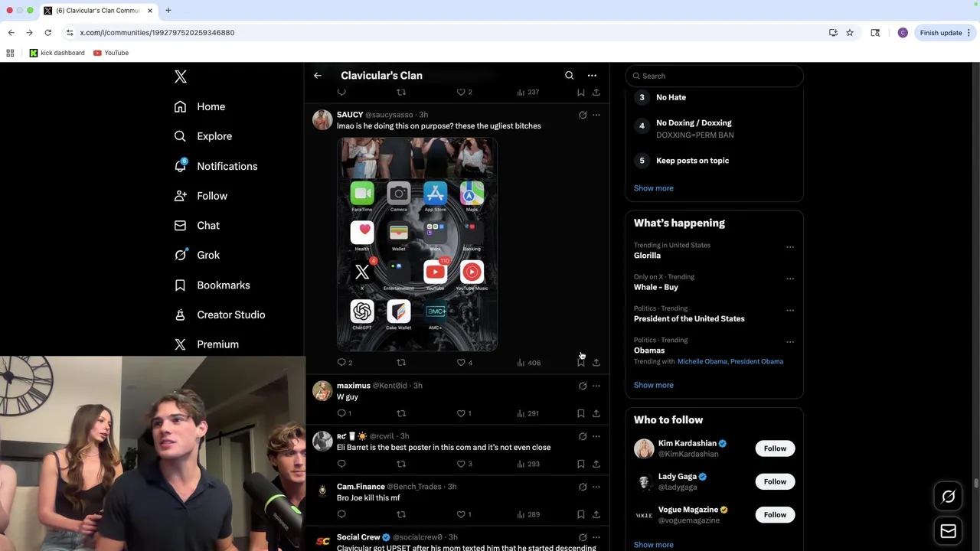The width and height of the screenshot is (980, 551).
Task: Reply to maximus's W guy post
Action: (345, 413)
